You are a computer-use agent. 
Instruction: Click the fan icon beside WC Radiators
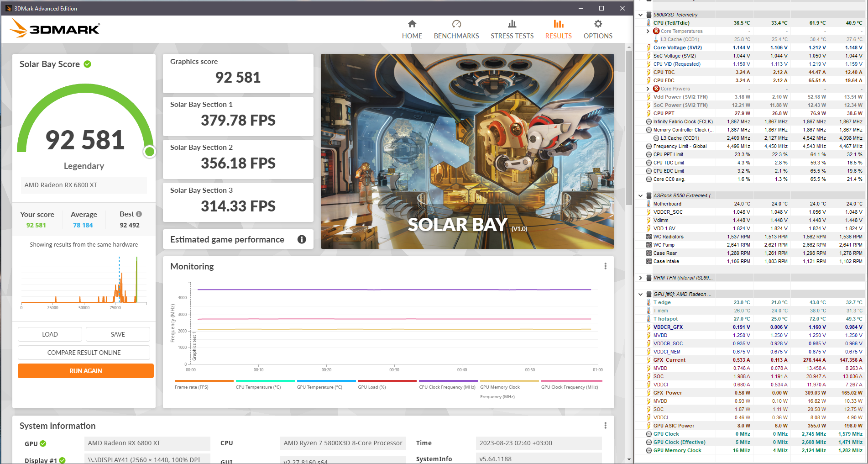pyautogui.click(x=648, y=237)
